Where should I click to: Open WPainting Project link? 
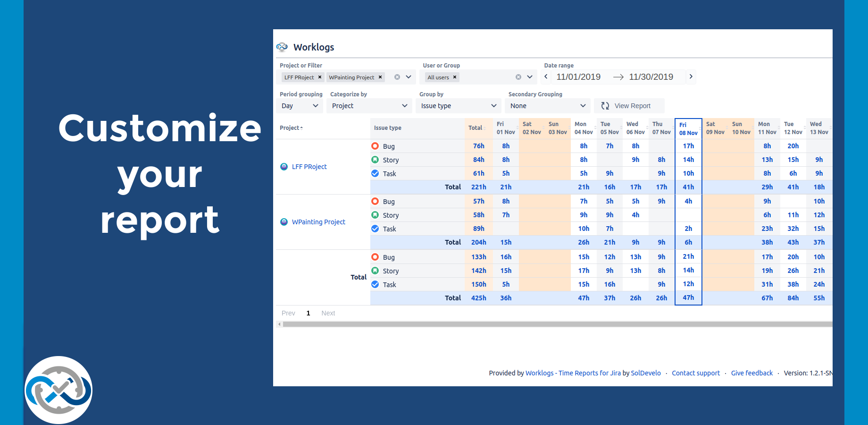[318, 222]
